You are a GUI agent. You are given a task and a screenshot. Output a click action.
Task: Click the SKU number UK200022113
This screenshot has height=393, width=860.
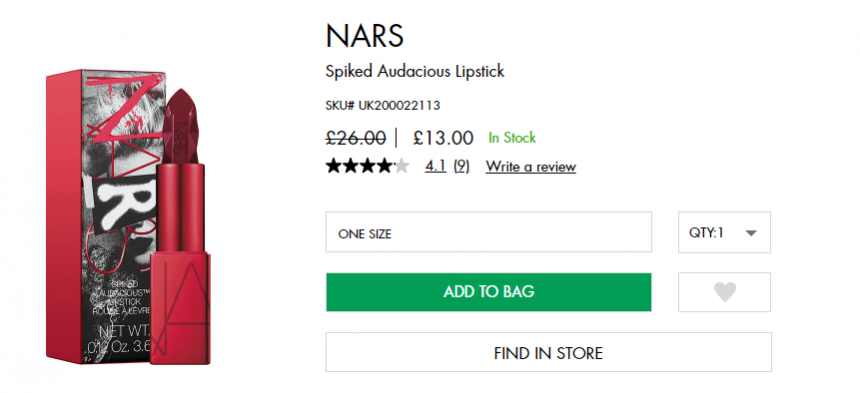pyautogui.click(x=399, y=105)
